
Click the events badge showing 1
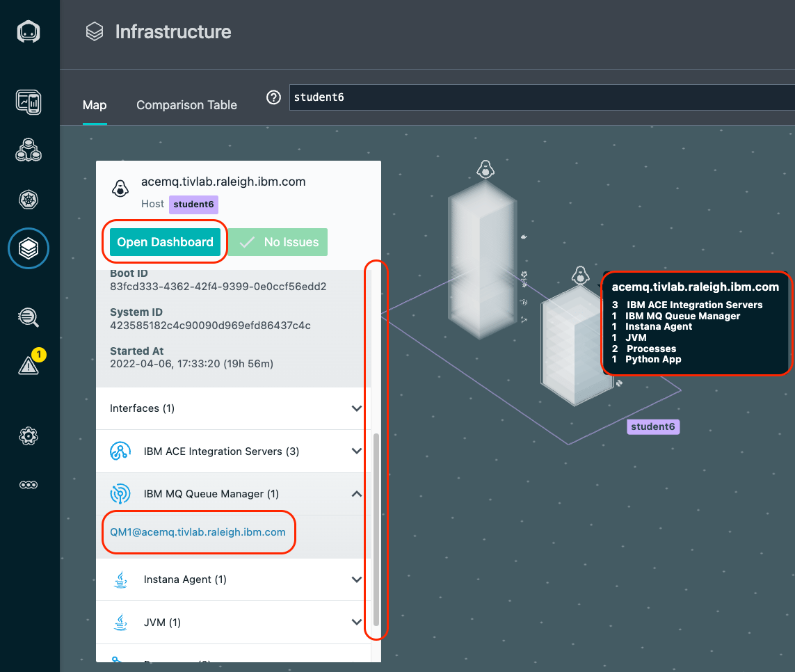click(39, 355)
